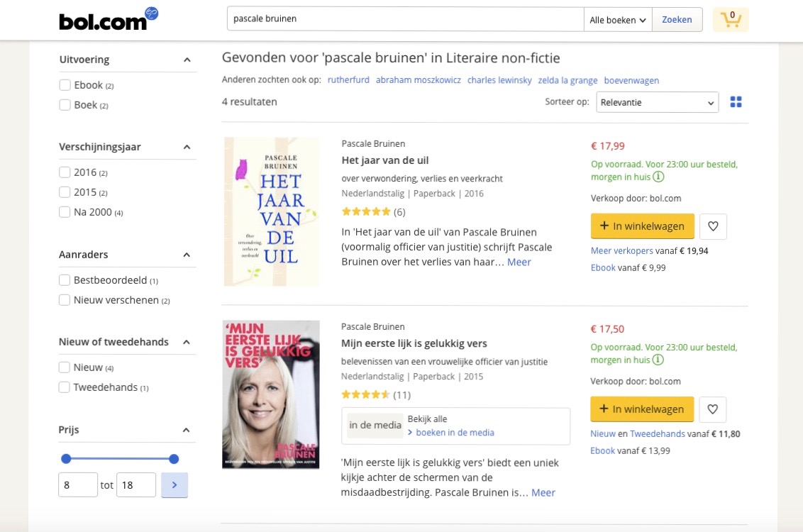Image resolution: width=803 pixels, height=532 pixels.
Task: Enable the Tweedehands filter
Action: tap(65, 387)
